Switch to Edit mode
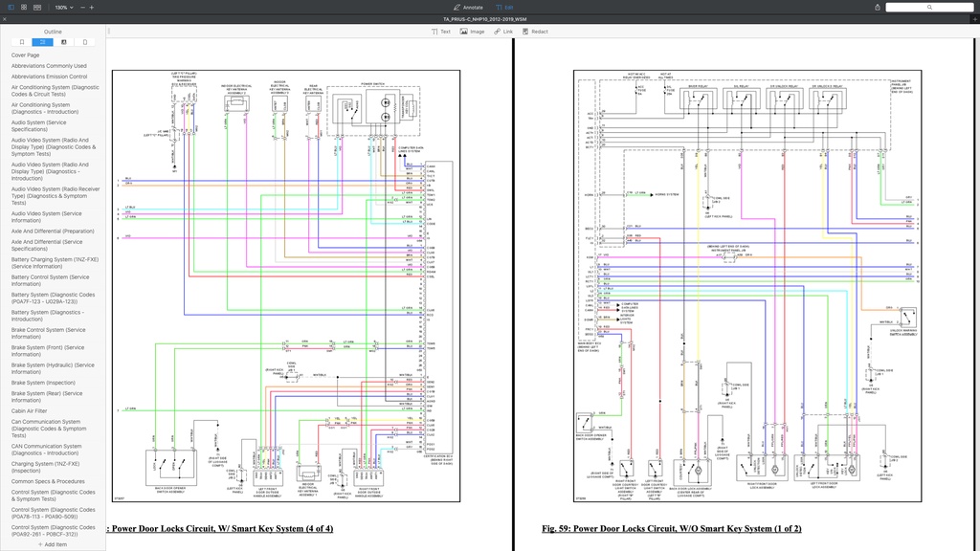Screen dimensions: 980x551 coord(504,8)
